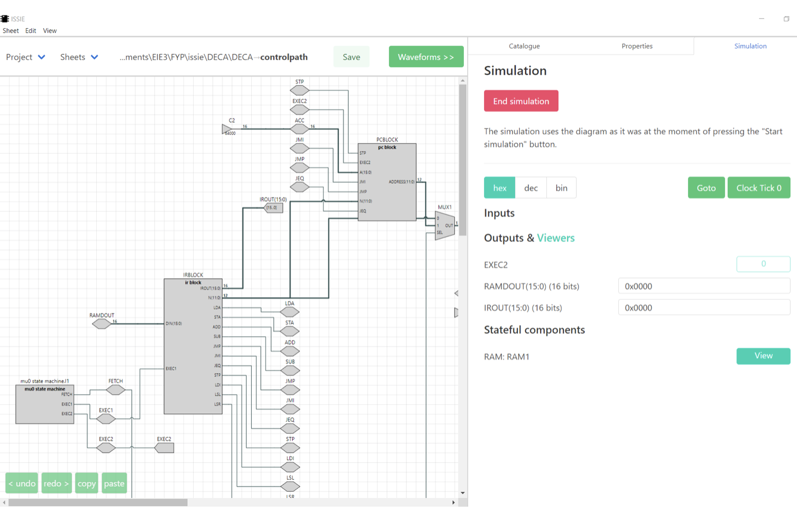Select the LDI output symbol
Image resolution: width=797 pixels, height=532 pixels.
(290, 467)
